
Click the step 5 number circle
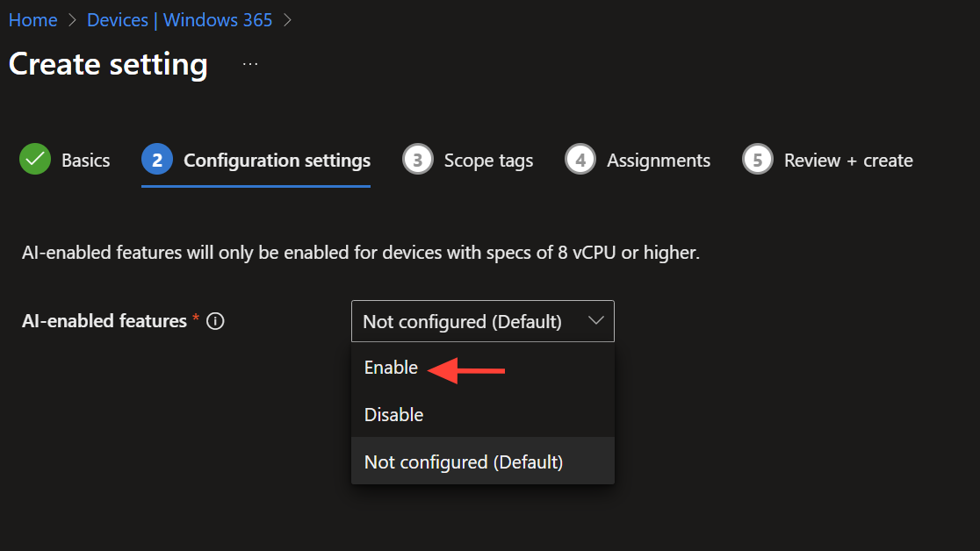[758, 160]
